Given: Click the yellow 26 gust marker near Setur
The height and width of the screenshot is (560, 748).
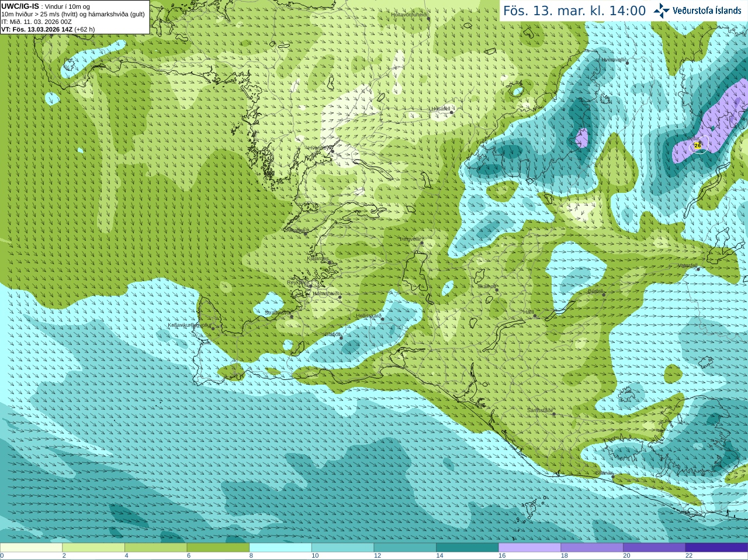Looking at the screenshot, I should tap(698, 145).
